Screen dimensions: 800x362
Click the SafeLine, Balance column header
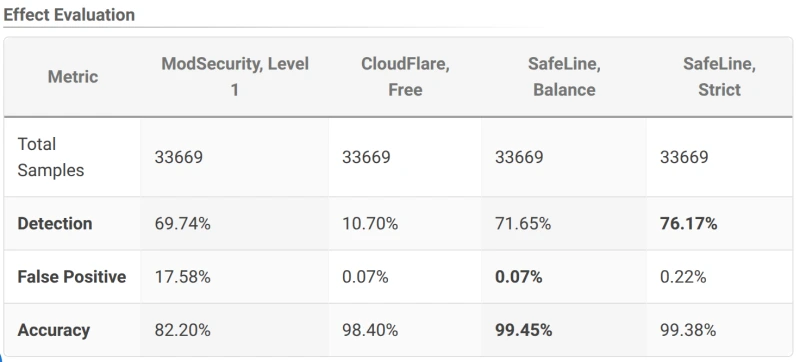point(564,77)
